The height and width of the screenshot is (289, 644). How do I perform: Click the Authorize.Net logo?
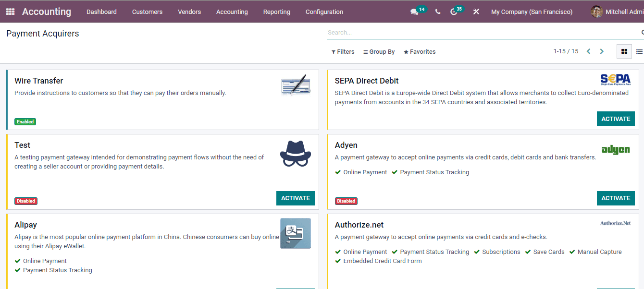(617, 223)
